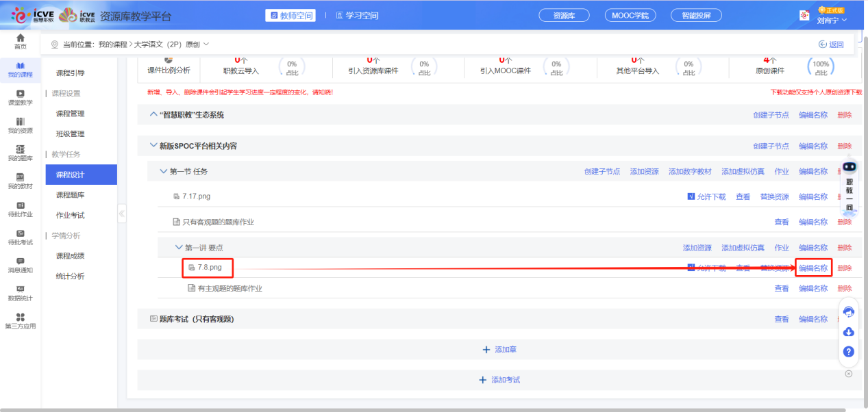The image size is (868, 412).
Task: Click the customer service headset icon
Action: click(x=848, y=311)
